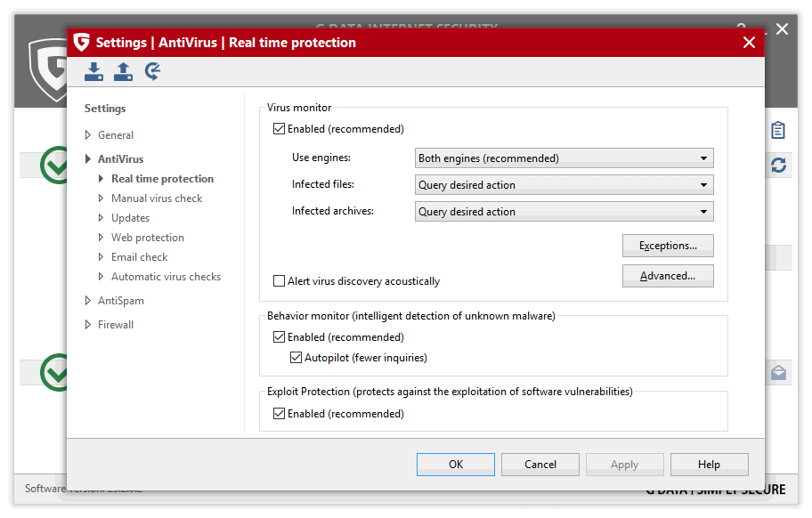Screen dimensions: 812x518
Task: Select Manual virus check in sidebar
Action: click(x=157, y=198)
